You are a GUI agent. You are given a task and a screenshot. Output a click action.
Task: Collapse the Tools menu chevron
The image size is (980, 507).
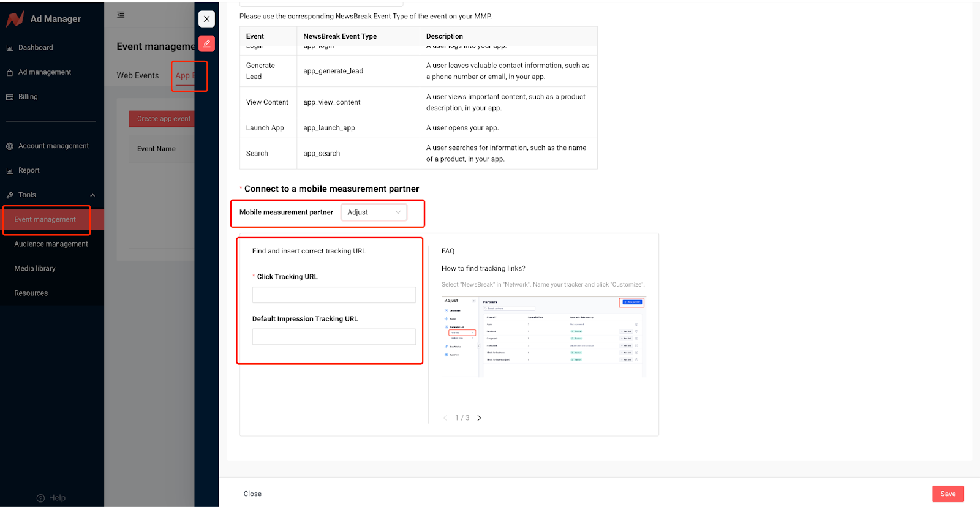tap(92, 195)
